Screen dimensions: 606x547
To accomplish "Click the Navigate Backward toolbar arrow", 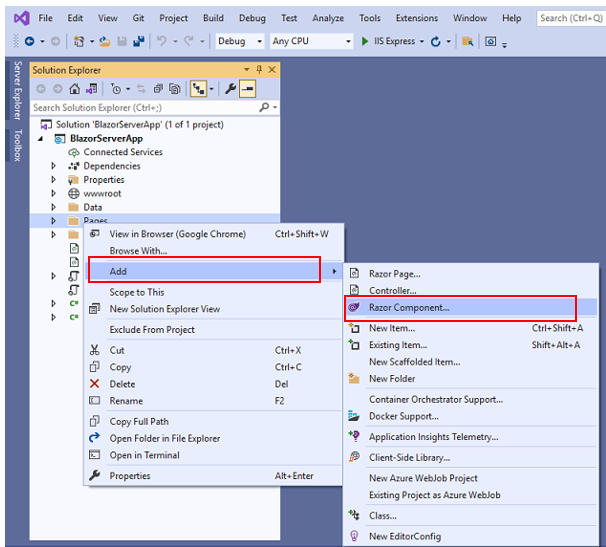I will click(29, 41).
